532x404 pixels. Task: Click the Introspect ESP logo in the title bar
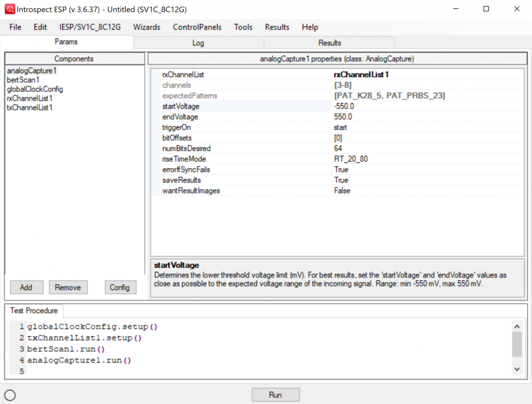pyautogui.click(x=11, y=9)
